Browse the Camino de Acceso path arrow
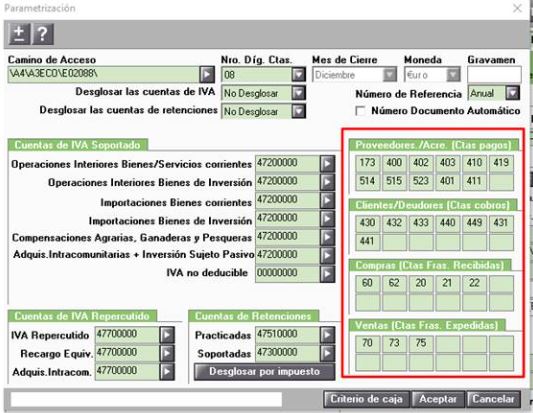The image size is (533, 413). tap(207, 74)
